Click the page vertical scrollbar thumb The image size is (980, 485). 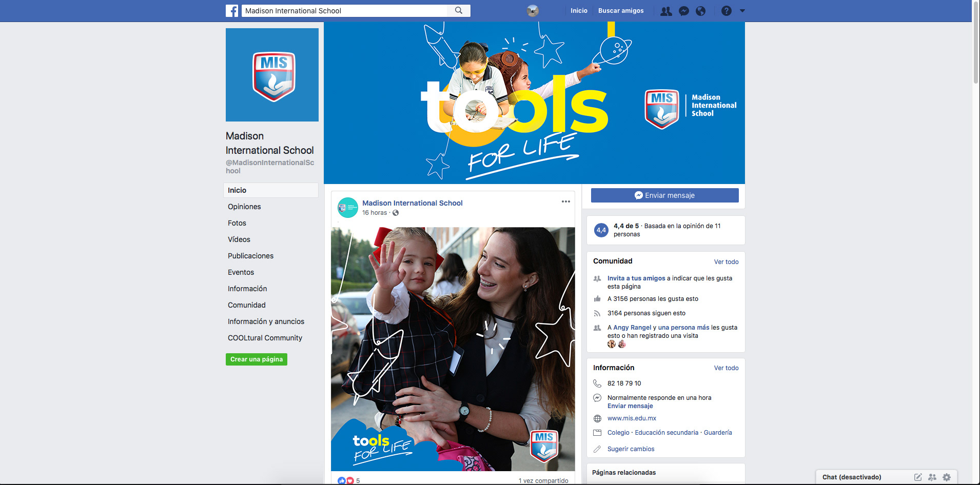coord(976,43)
